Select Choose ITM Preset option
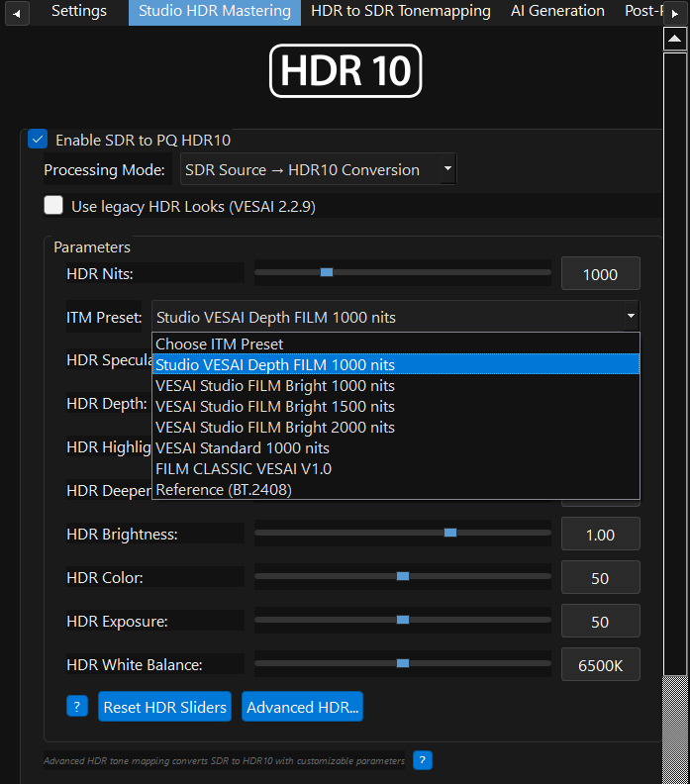690x784 pixels. tap(396, 344)
